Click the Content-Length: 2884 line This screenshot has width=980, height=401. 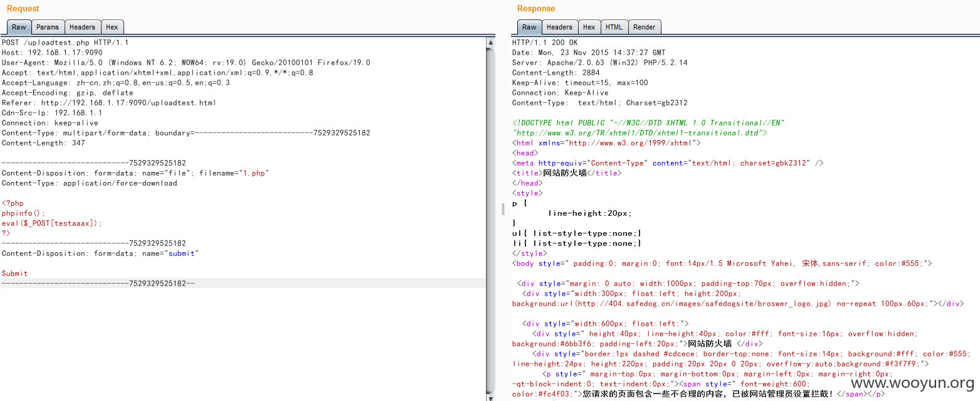(x=556, y=73)
